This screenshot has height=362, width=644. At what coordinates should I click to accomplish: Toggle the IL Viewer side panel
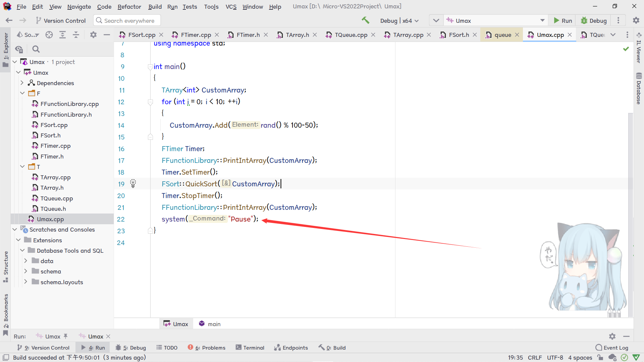click(x=639, y=49)
